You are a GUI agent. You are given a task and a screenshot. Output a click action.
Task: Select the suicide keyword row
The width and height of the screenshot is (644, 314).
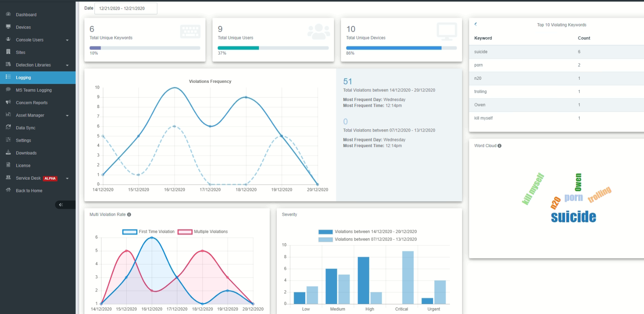pyautogui.click(x=557, y=52)
